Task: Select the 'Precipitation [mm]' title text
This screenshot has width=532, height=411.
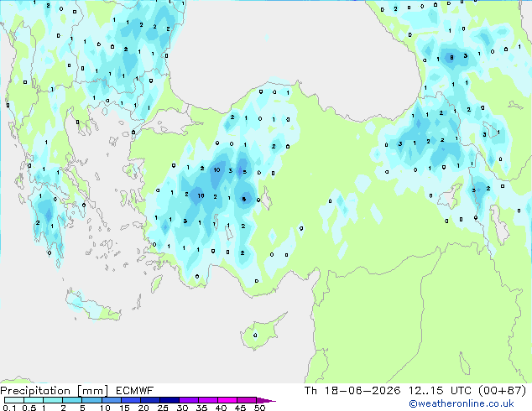Action: click(x=54, y=391)
